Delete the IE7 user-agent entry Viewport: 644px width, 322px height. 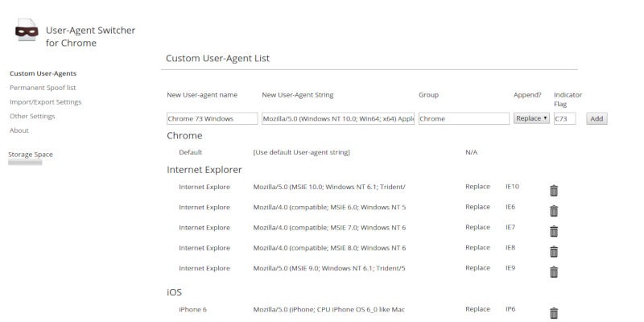[x=554, y=231]
